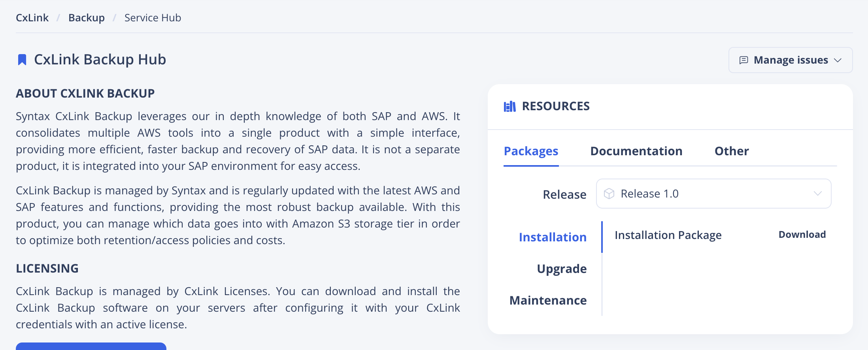Screen dimensions: 868x350
Task: Click the bookmark icon beside CxLink Backup Hub
Action: tap(23, 59)
